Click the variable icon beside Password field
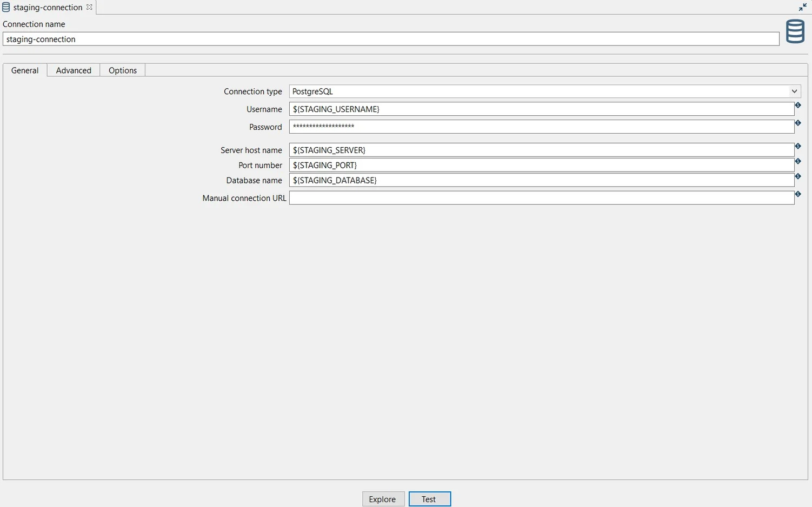 coord(798,122)
